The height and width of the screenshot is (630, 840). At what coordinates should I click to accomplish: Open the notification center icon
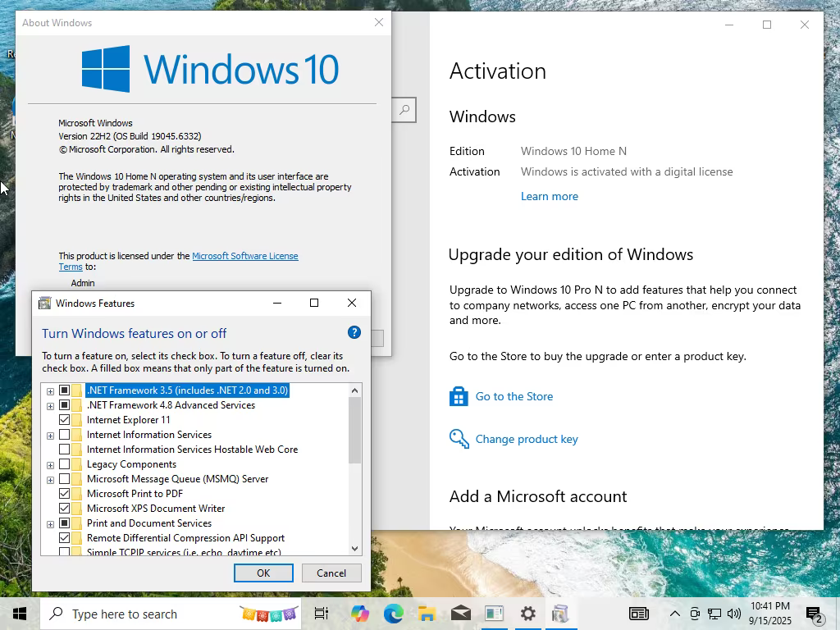click(x=814, y=614)
